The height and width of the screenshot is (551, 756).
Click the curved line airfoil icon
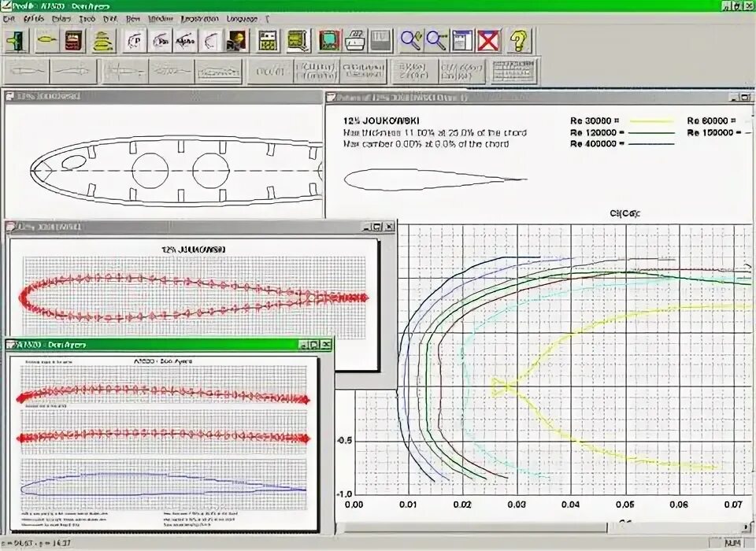coord(211,40)
